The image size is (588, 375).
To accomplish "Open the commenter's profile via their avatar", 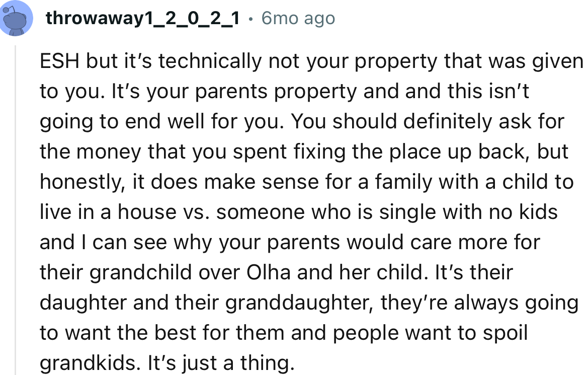I will tap(16, 18).
